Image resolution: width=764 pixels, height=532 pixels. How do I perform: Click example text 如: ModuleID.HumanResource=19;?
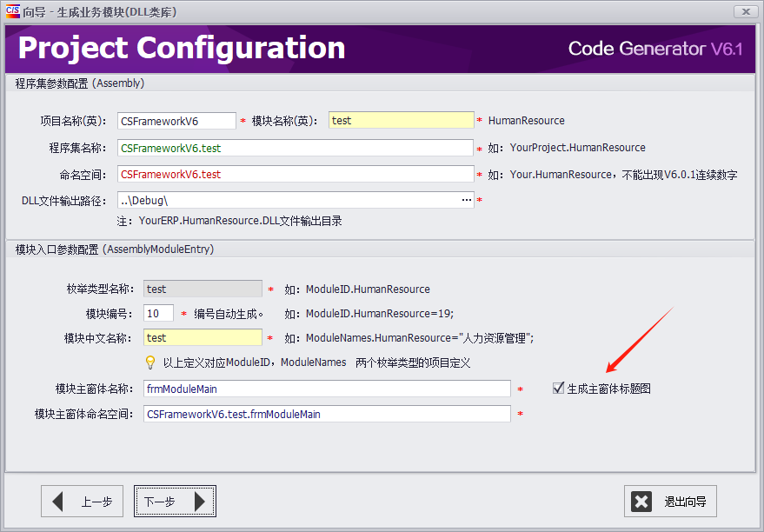coord(369,314)
